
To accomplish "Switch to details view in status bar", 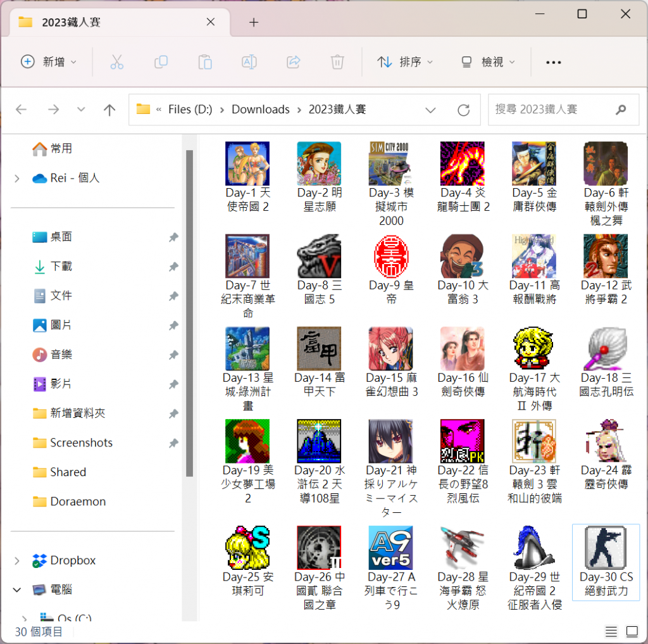I will click(611, 631).
